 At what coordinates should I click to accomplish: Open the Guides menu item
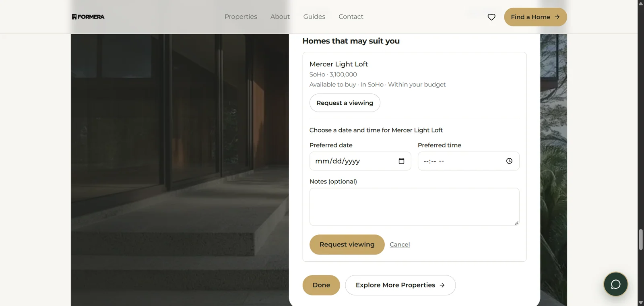click(314, 17)
